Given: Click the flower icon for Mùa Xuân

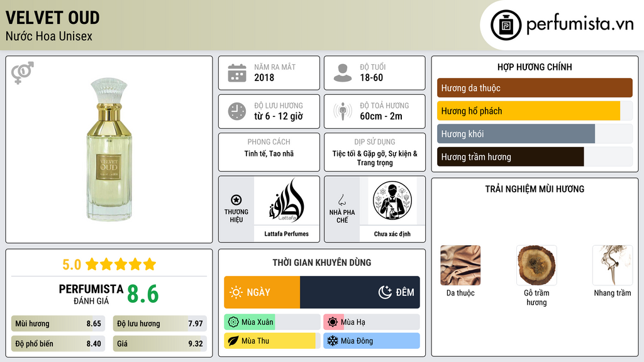Looking at the screenshot, I should [x=233, y=322].
